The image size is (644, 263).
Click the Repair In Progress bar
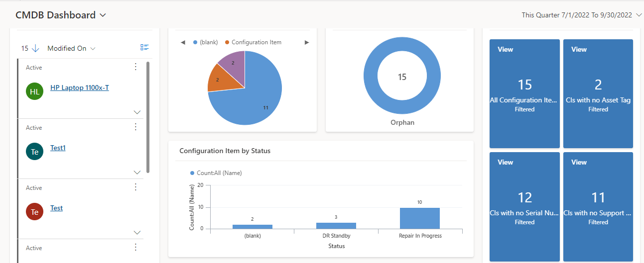coord(420,218)
